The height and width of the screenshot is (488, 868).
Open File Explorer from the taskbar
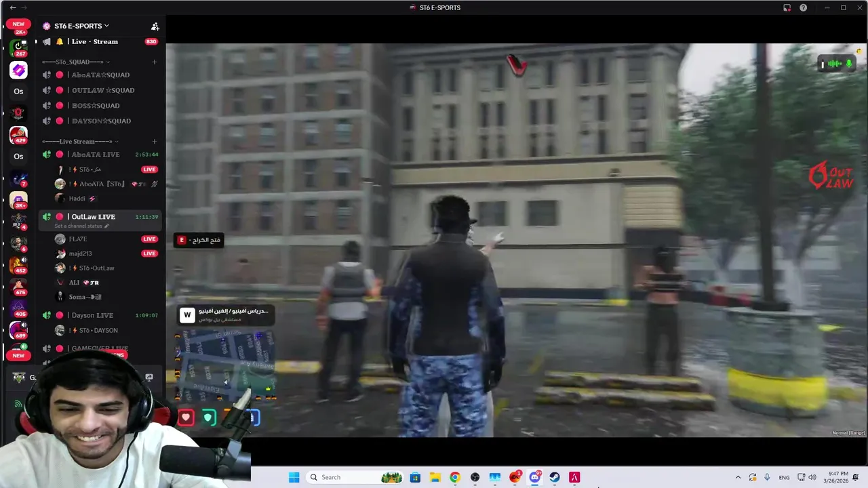point(435,477)
